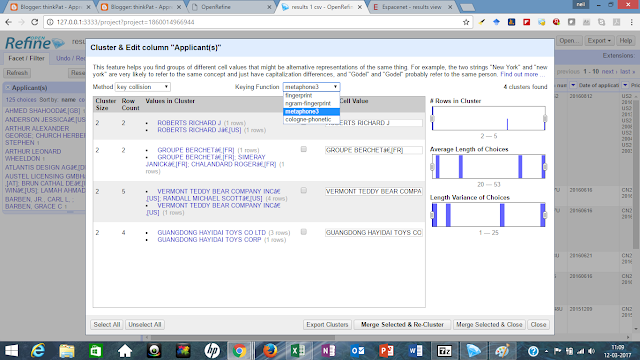Check the merge box for GUANGDONG HAYIDAI cluster
This screenshot has height=360, width=640.
pos(304,232)
